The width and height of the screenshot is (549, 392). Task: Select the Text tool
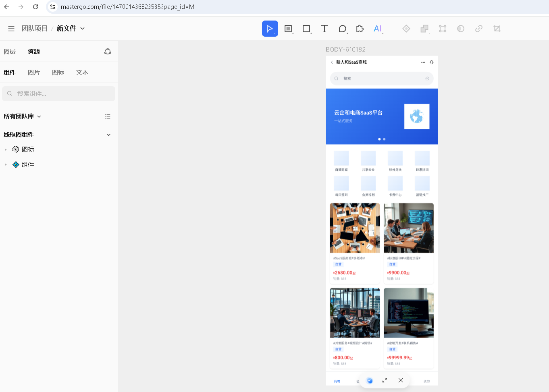(x=324, y=29)
